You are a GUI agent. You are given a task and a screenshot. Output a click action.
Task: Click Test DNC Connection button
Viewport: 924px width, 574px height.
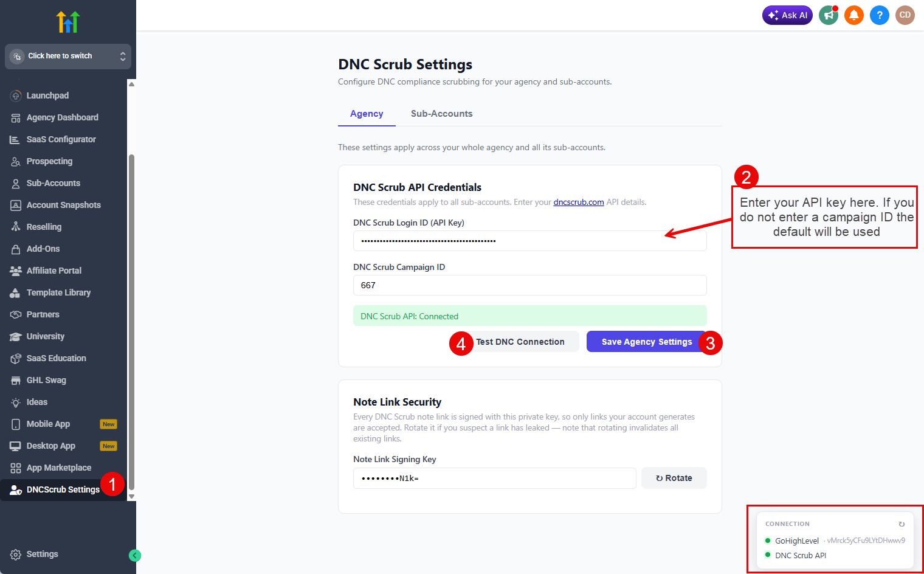coord(520,342)
